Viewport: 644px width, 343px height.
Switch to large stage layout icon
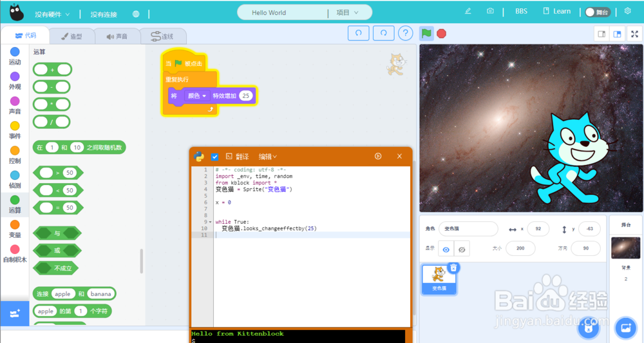tap(618, 34)
